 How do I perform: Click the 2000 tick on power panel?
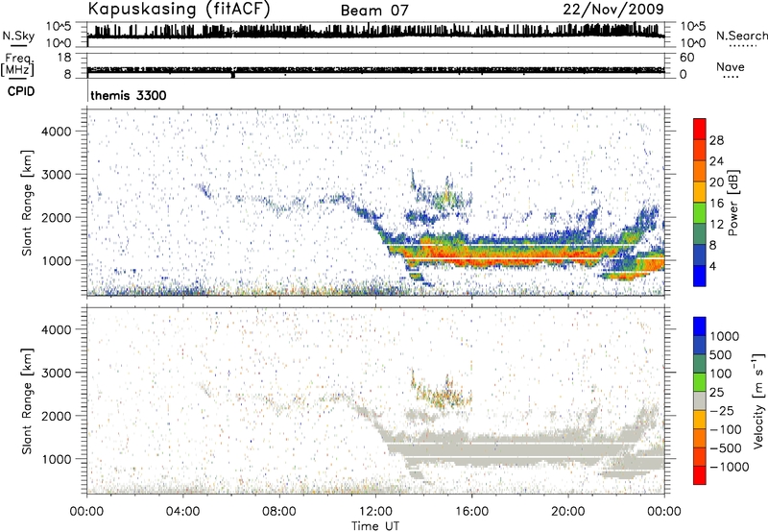click(x=57, y=217)
